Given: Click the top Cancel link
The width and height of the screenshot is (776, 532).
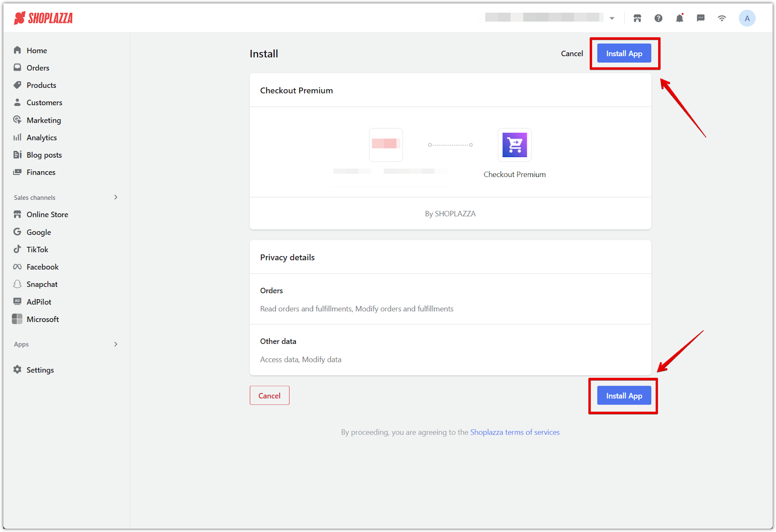Looking at the screenshot, I should click(x=572, y=53).
